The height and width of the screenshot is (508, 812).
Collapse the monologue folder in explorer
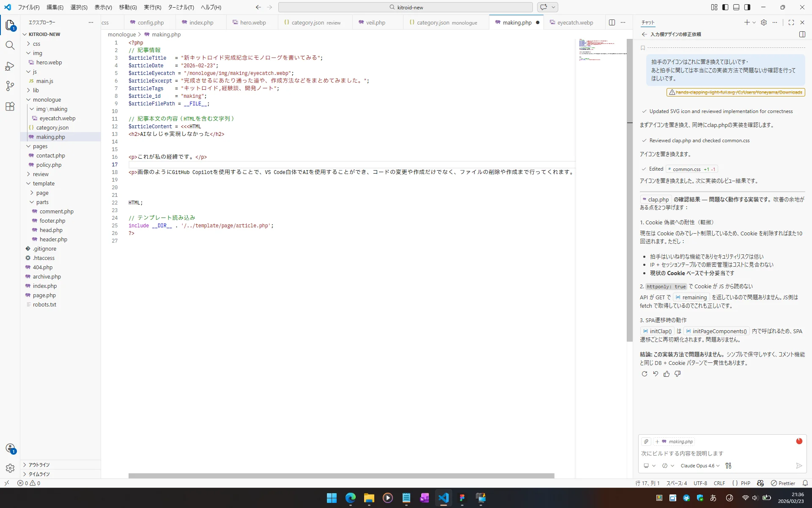(45, 99)
